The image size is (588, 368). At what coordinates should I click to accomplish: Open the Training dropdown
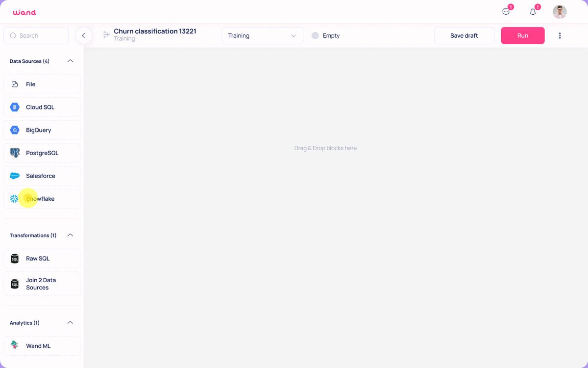coord(262,36)
